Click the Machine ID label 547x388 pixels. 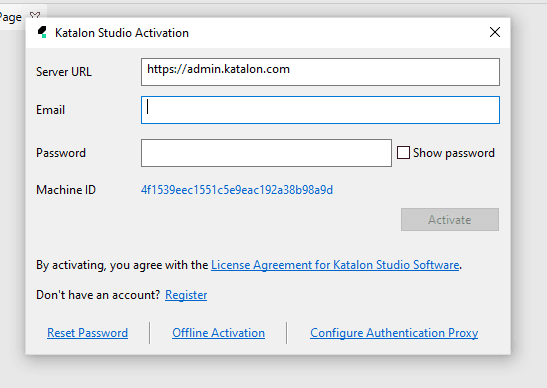pyautogui.click(x=66, y=190)
